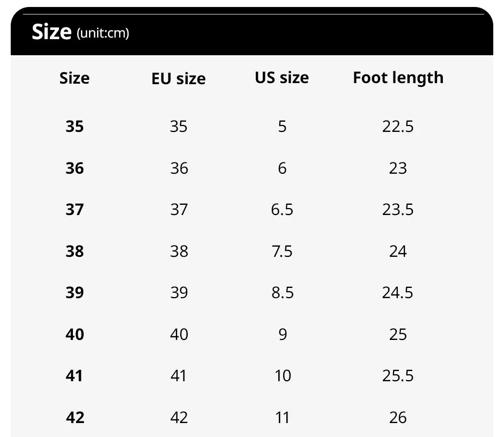Click the EU size value 39

pos(179,293)
